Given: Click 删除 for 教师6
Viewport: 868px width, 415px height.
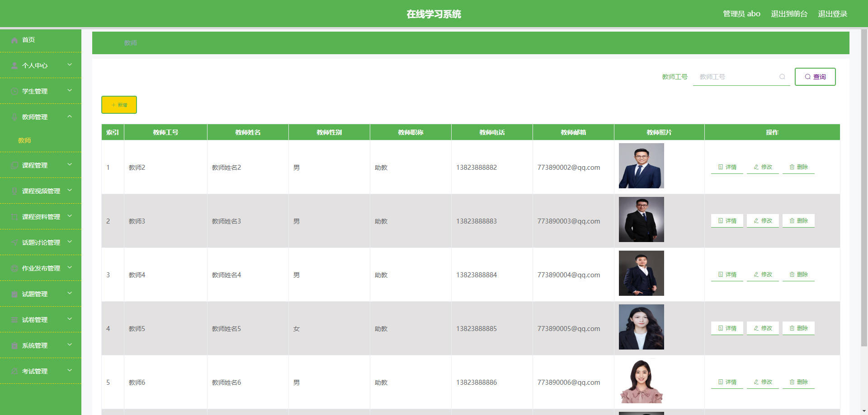Looking at the screenshot, I should click(x=798, y=382).
